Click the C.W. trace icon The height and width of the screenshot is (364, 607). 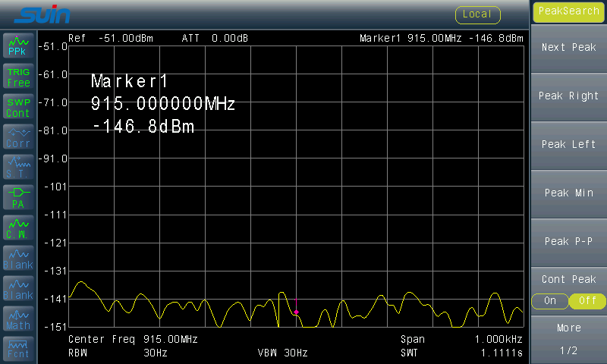coord(18,228)
